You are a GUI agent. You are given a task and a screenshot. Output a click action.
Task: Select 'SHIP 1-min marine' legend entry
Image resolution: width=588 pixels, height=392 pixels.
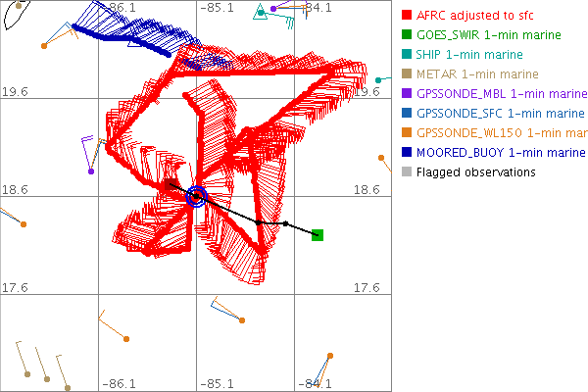pyautogui.click(x=469, y=55)
